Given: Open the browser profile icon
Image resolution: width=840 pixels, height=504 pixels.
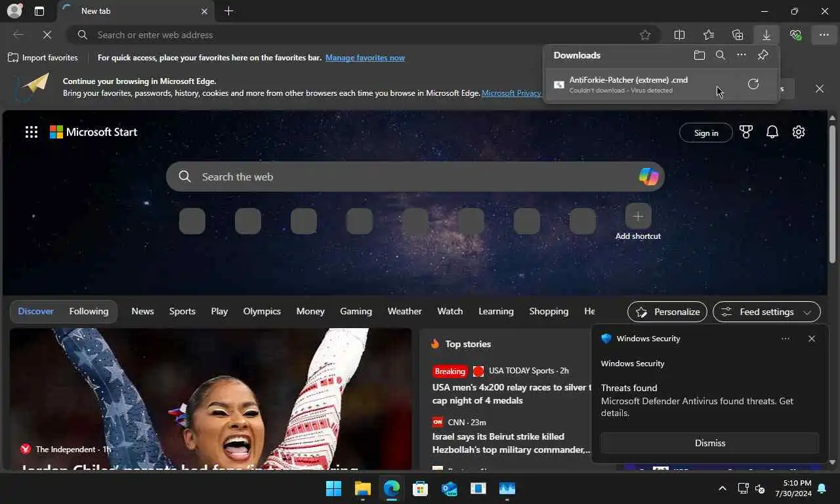Looking at the screenshot, I should click(14, 11).
